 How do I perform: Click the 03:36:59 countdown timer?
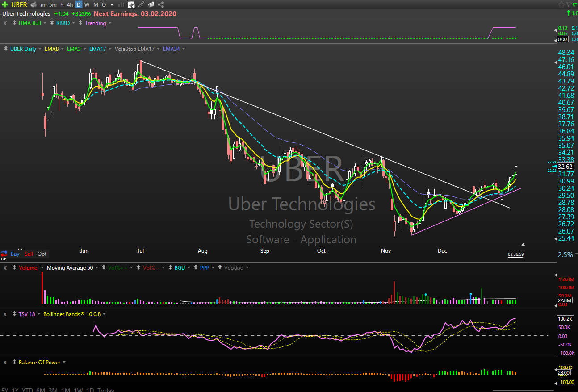[515, 254]
